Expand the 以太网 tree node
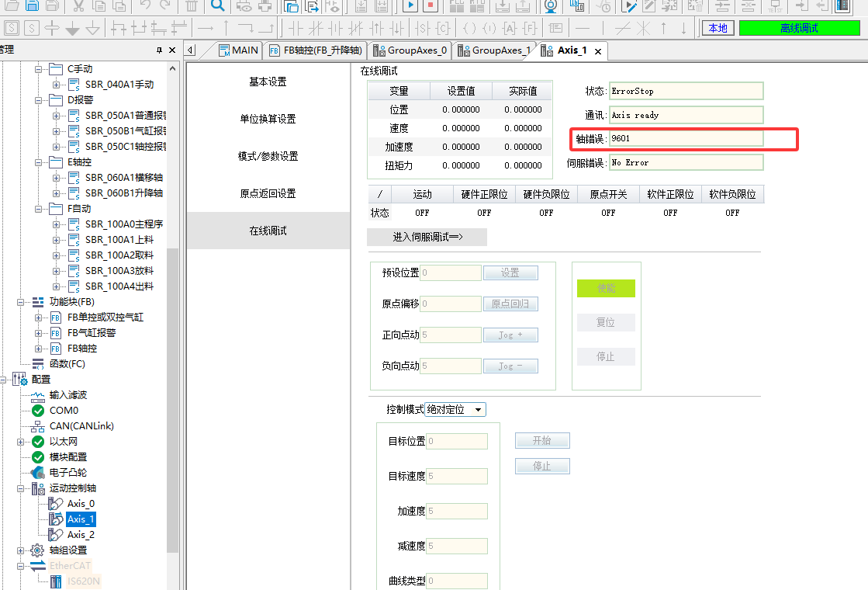Viewport: 868px width, 590px height. pyautogui.click(x=22, y=441)
